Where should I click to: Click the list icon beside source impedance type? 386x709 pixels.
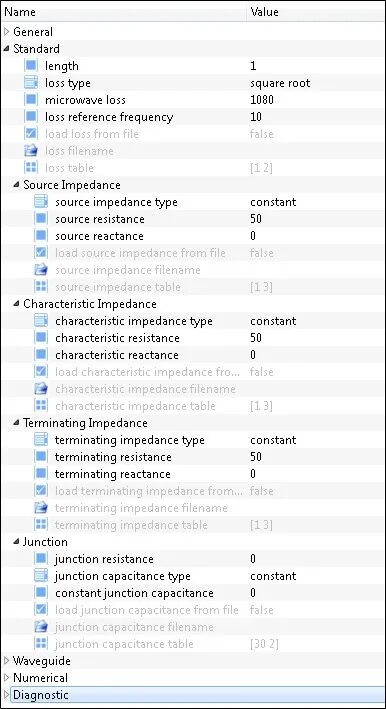(x=41, y=202)
